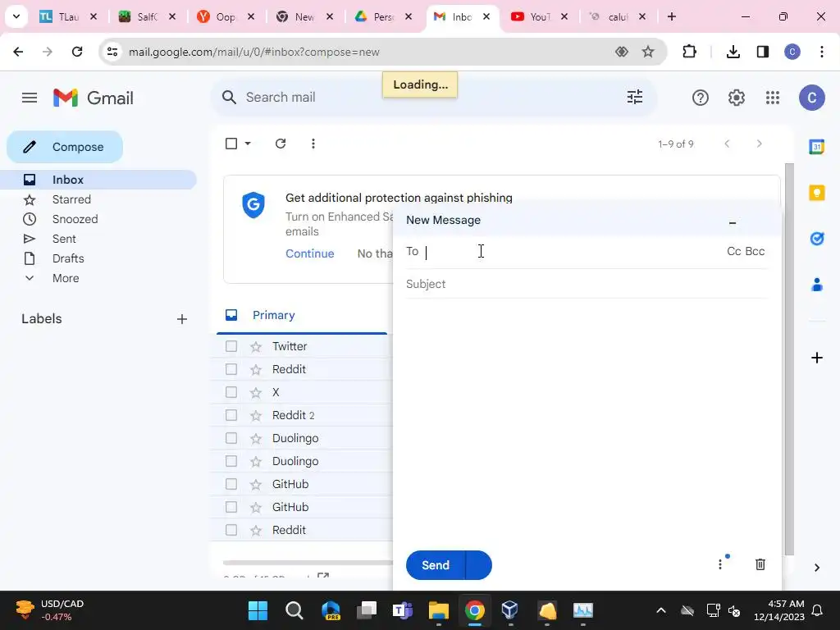Open Chrome side panel icon

pos(763,52)
